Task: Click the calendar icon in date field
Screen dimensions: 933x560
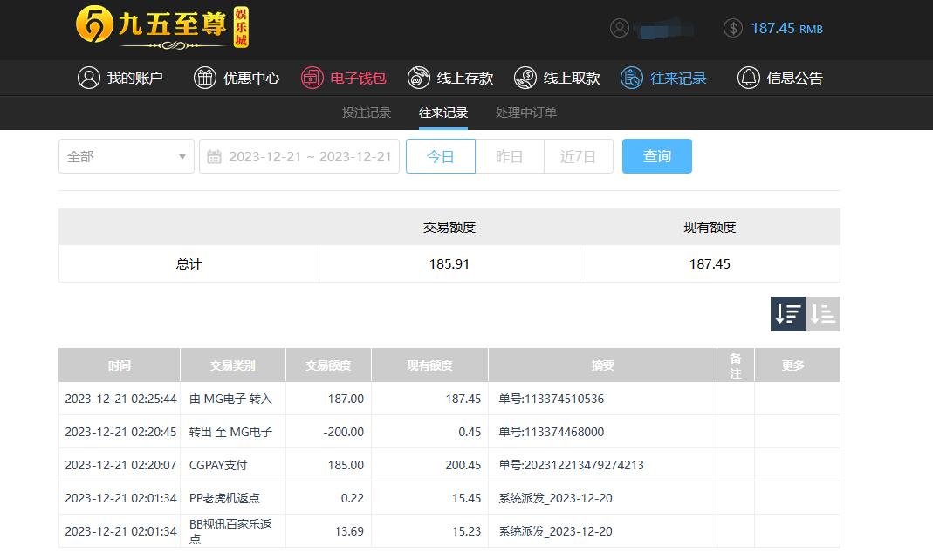Action: 214,157
